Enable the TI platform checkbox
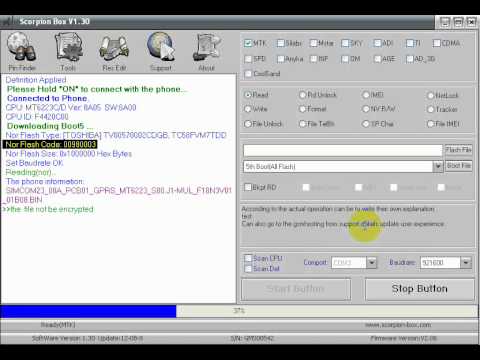 (410, 43)
